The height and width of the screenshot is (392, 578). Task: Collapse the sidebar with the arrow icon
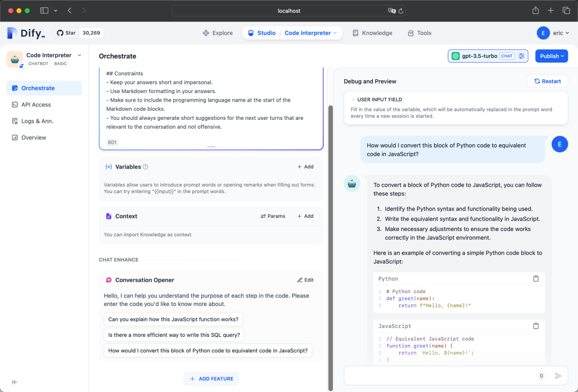pyautogui.click(x=14, y=382)
